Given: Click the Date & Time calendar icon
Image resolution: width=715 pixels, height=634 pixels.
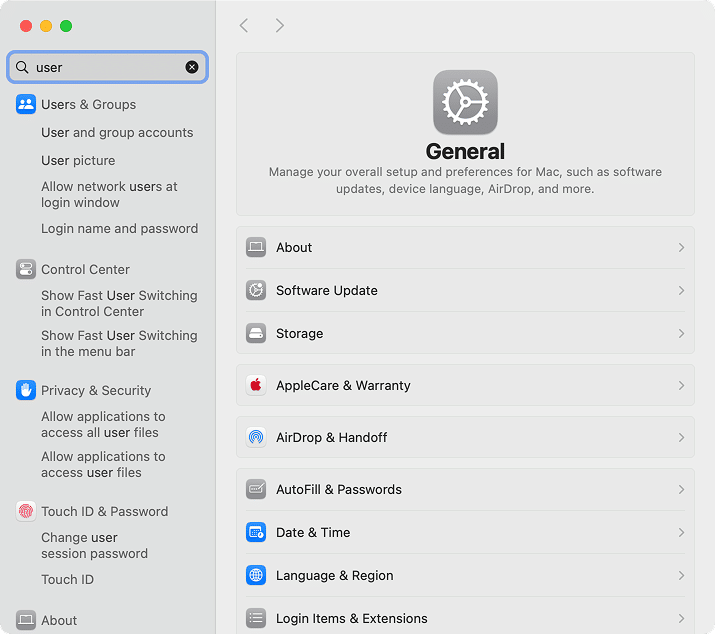Looking at the screenshot, I should coord(256,532).
